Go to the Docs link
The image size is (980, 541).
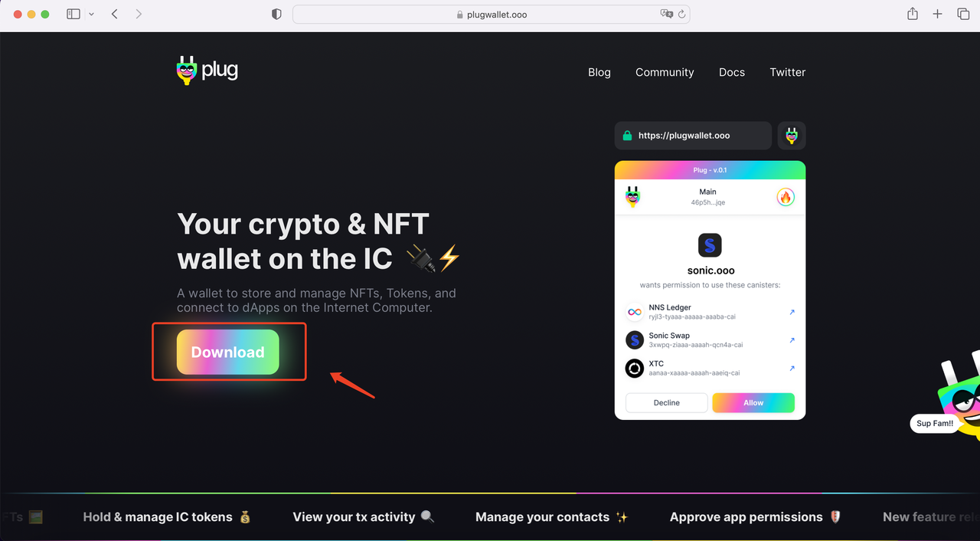732,72
